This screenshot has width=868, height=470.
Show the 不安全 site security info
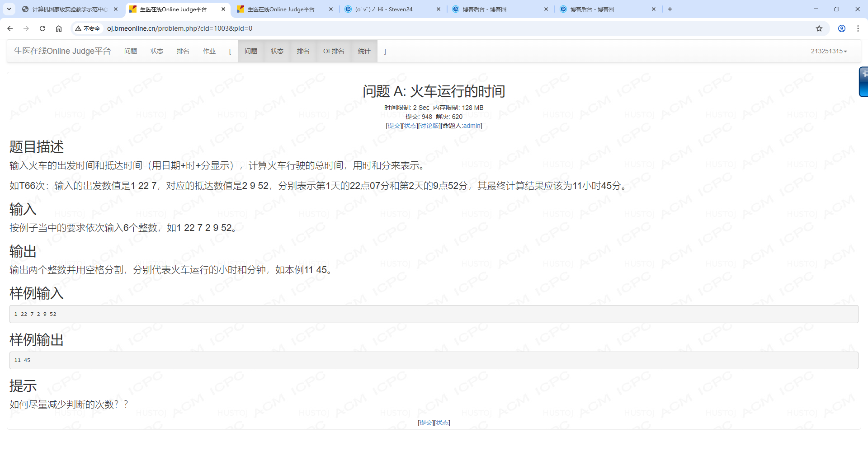(88, 28)
